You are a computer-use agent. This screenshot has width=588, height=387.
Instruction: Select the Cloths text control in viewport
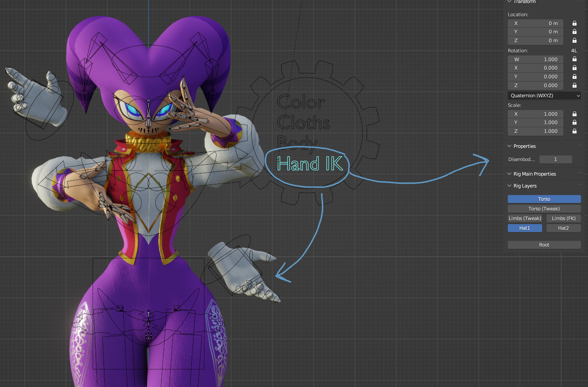(303, 122)
